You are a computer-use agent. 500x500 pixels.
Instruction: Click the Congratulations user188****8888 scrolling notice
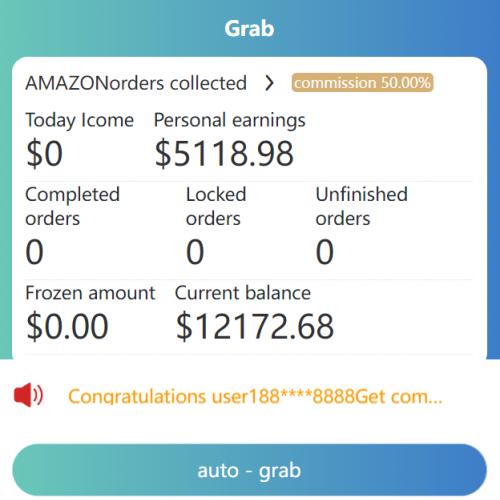point(255,396)
